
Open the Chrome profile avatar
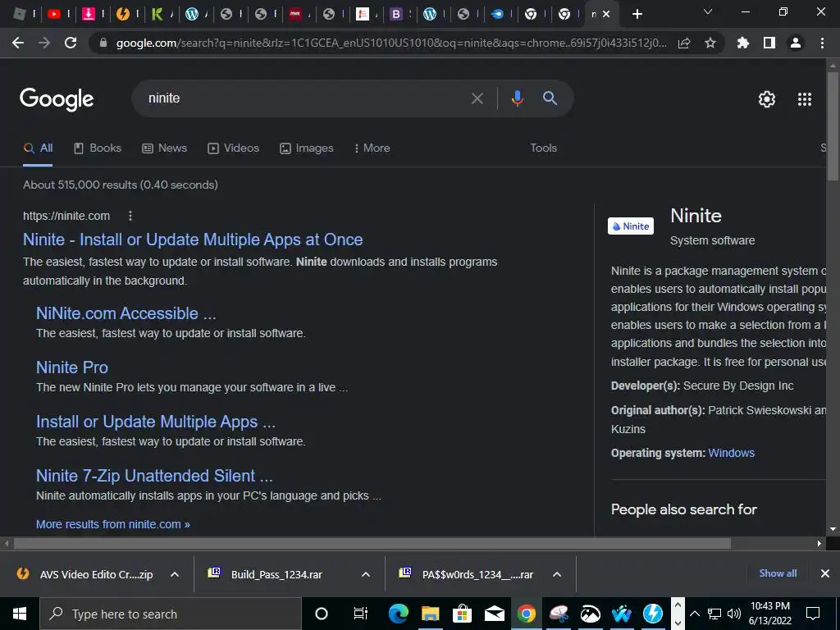(796, 43)
